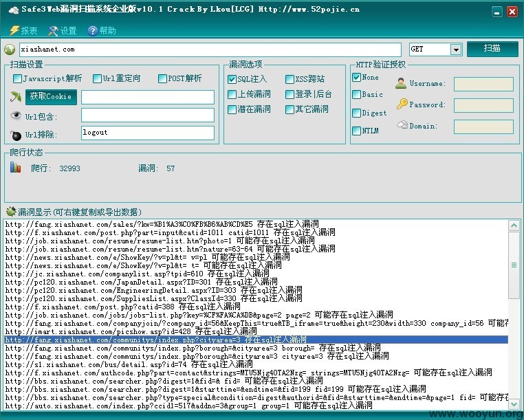Select the fang.xiashanet.com/sales/ result row
The width and height of the screenshot is (524, 420).
256,224
